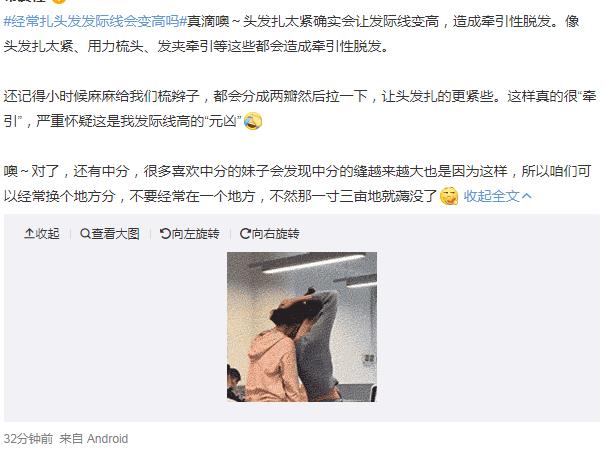Click the laughing-crying emoji after 元凶

point(253,121)
